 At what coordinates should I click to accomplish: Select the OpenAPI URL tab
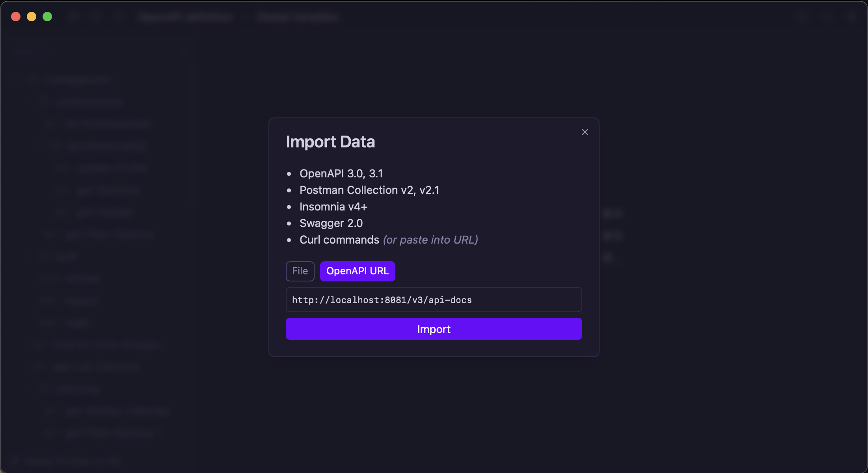click(x=357, y=271)
